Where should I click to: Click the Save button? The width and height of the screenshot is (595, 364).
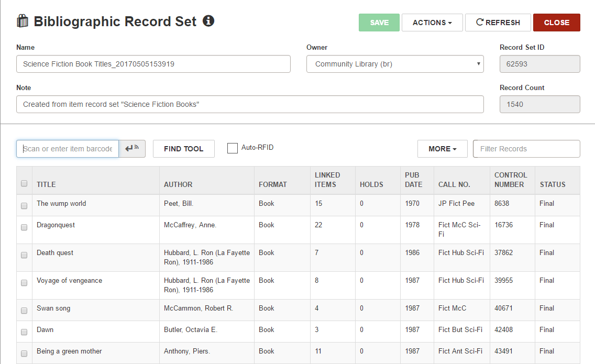click(379, 23)
